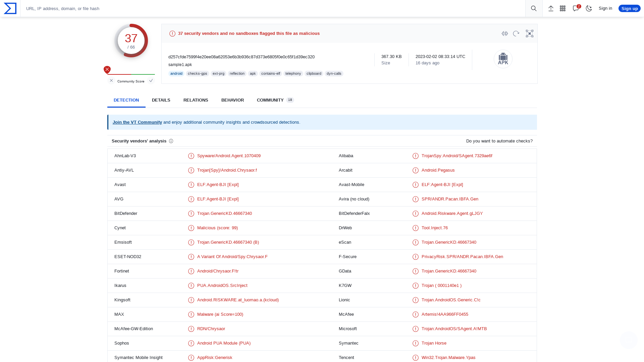Click the clipboard tag
The height and width of the screenshot is (362, 644).
314,74
